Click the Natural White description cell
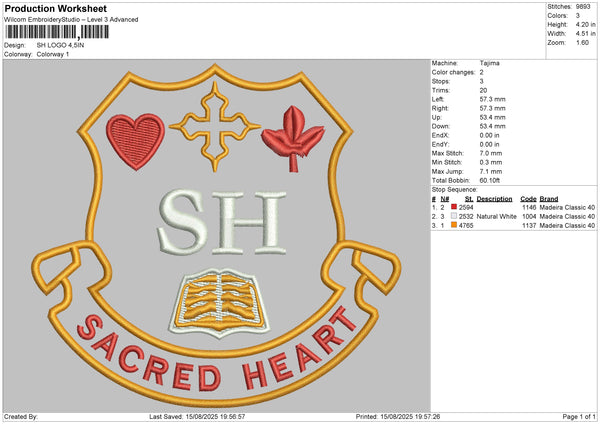600x424 pixels. (497, 217)
